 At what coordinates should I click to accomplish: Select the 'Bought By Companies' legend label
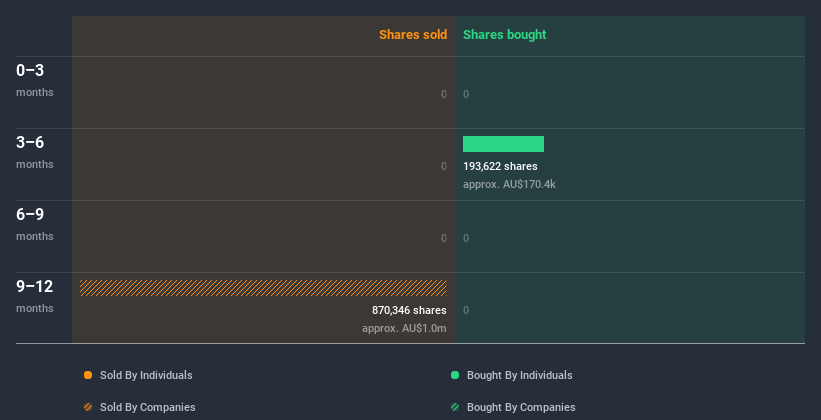click(x=521, y=407)
